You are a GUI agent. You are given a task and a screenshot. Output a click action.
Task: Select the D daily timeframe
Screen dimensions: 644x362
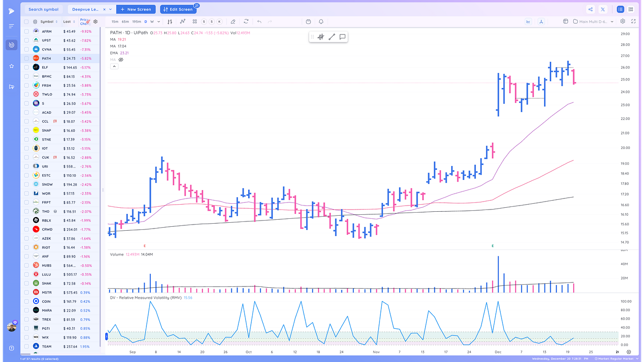click(146, 21)
